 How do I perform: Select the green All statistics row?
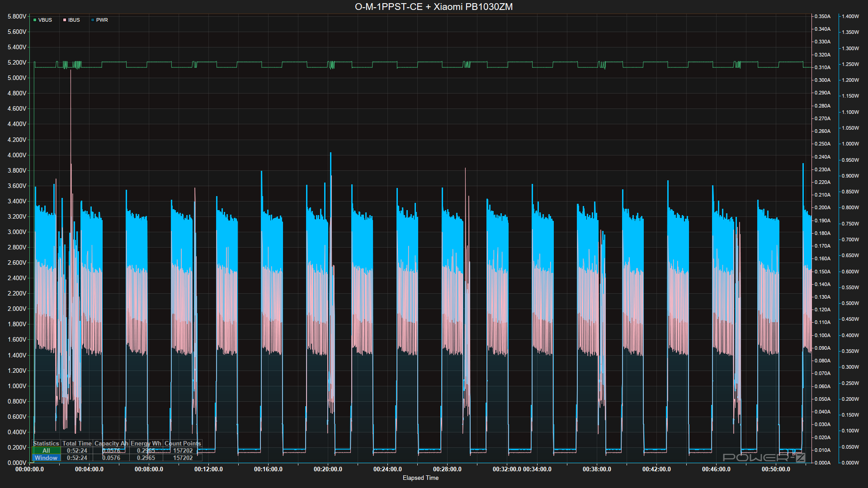[46, 450]
